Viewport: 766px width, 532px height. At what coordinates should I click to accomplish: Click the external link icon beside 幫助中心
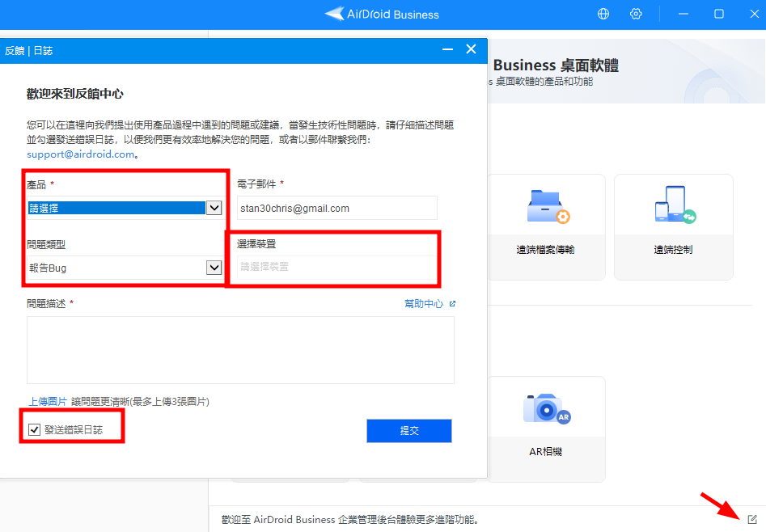click(x=452, y=303)
